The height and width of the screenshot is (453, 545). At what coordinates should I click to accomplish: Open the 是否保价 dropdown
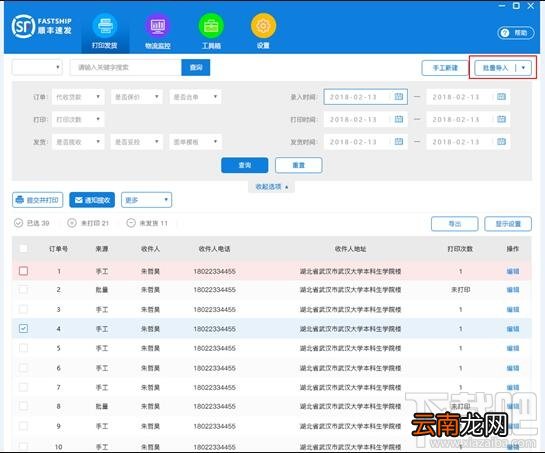tap(137, 97)
